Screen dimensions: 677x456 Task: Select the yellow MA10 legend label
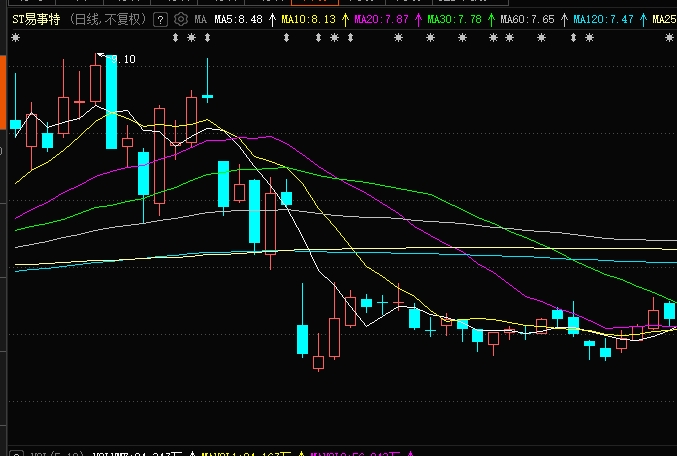pyautogui.click(x=308, y=19)
